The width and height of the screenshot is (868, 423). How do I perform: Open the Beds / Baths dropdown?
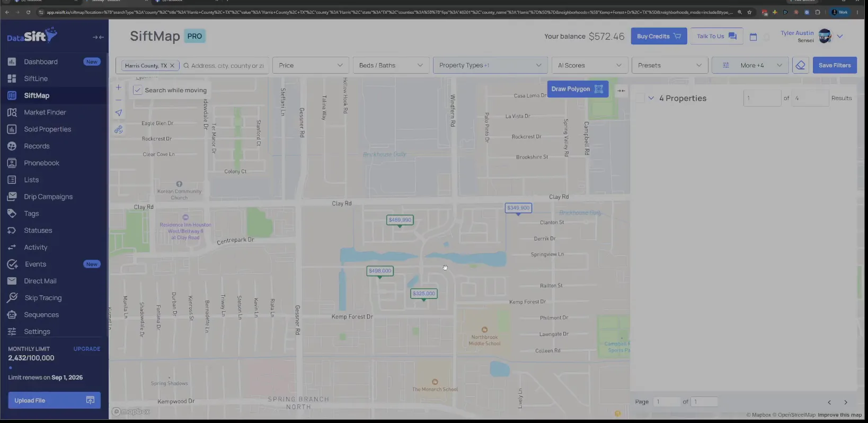click(x=391, y=65)
